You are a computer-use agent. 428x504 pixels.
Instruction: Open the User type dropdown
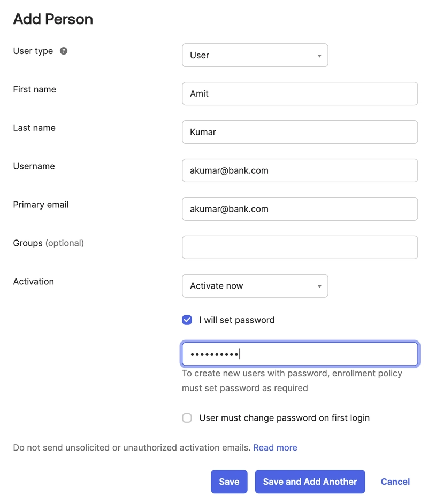(255, 55)
